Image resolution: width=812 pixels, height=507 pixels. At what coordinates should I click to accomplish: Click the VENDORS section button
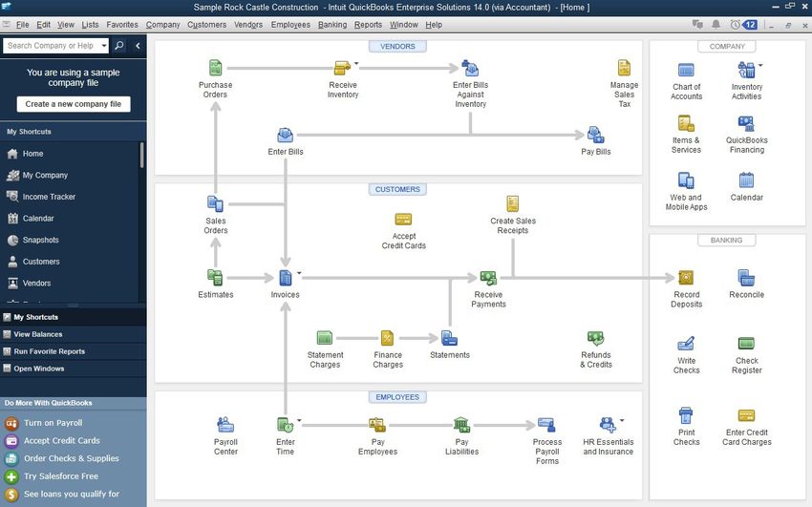(x=397, y=46)
